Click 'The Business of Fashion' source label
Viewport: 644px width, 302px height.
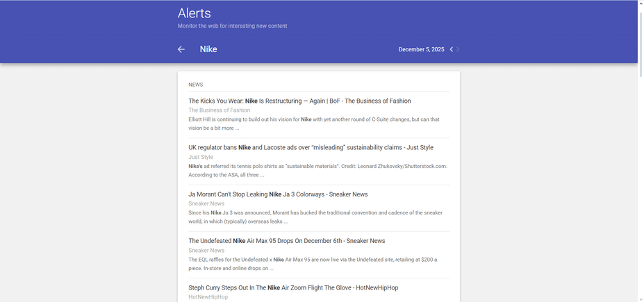[x=219, y=110]
